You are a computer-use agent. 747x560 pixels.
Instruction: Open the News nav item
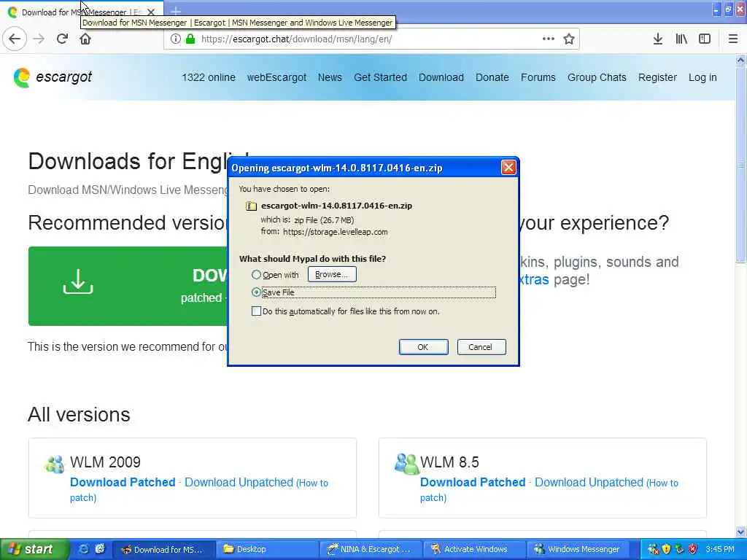pos(330,77)
